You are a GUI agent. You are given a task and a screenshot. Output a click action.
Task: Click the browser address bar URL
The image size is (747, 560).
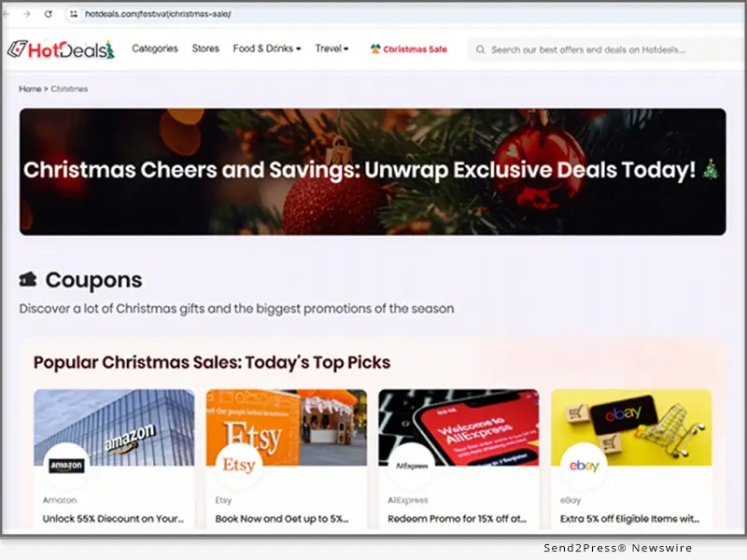(158, 14)
